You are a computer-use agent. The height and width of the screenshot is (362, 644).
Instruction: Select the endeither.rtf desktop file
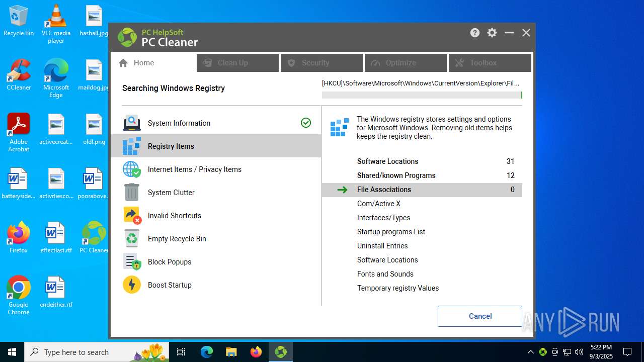point(56,292)
